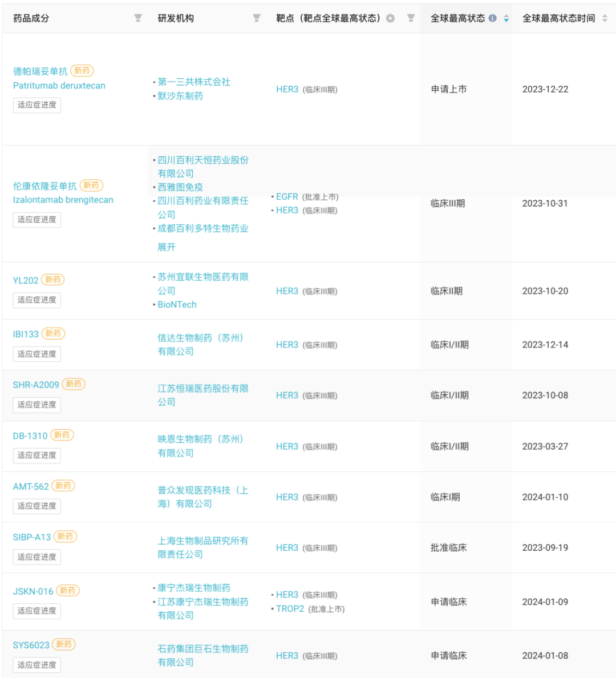Screen dimensions: 616x678
Task: Open the 康宁杰瑞生物制药 company link
Action: click(194, 588)
